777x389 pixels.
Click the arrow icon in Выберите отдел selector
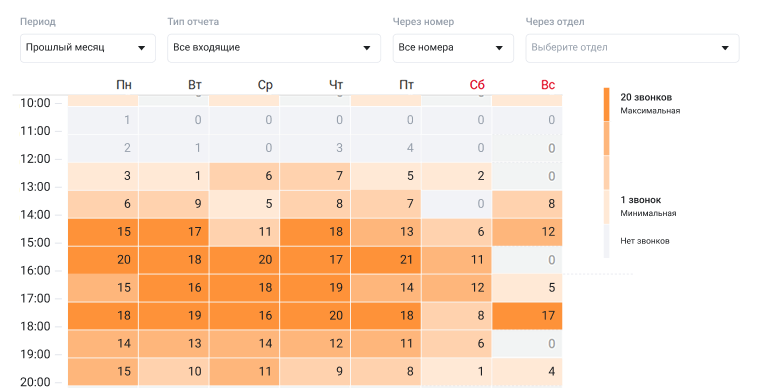pos(725,48)
